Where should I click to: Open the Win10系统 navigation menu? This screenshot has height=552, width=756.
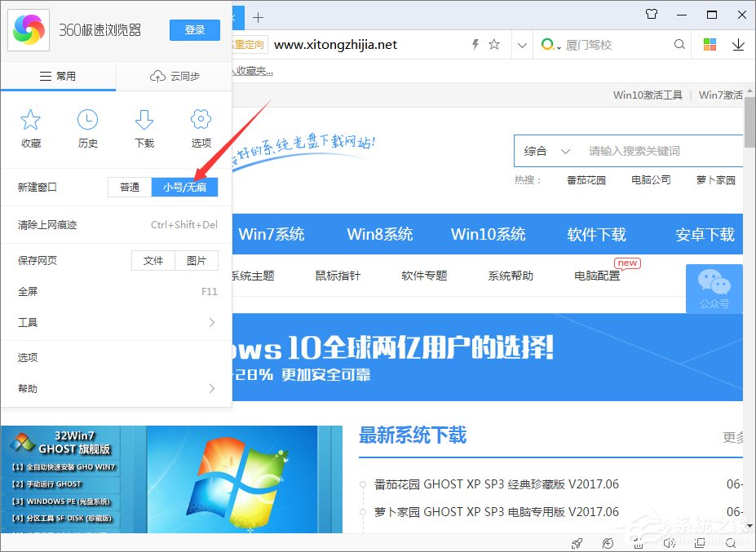pyautogui.click(x=488, y=234)
